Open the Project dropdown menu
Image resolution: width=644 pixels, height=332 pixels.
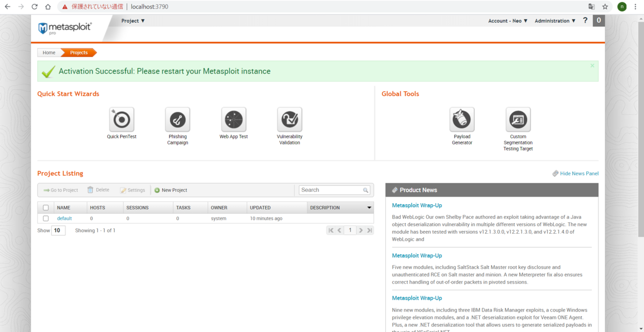point(133,21)
